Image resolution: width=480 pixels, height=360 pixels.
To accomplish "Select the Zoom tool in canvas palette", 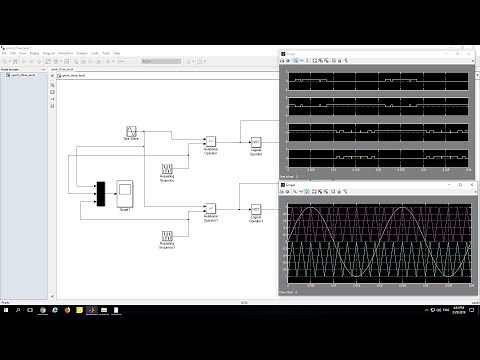I will click(x=52, y=85).
